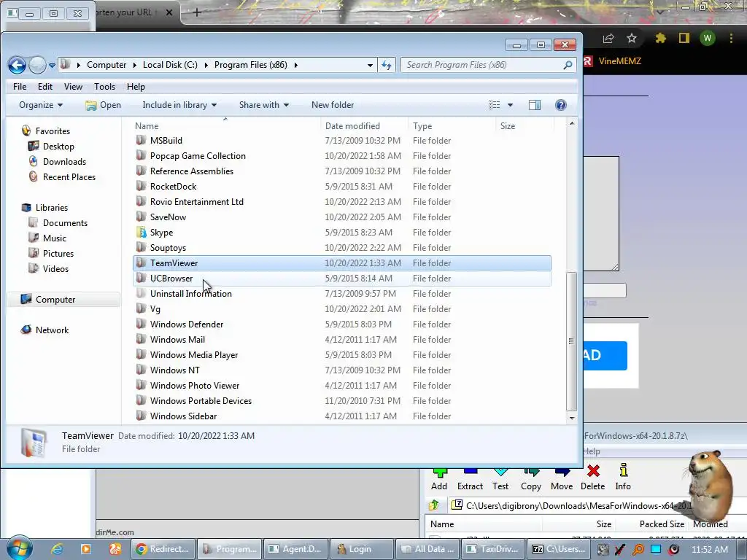Open the View menu
The height and width of the screenshot is (560, 747).
(73, 87)
